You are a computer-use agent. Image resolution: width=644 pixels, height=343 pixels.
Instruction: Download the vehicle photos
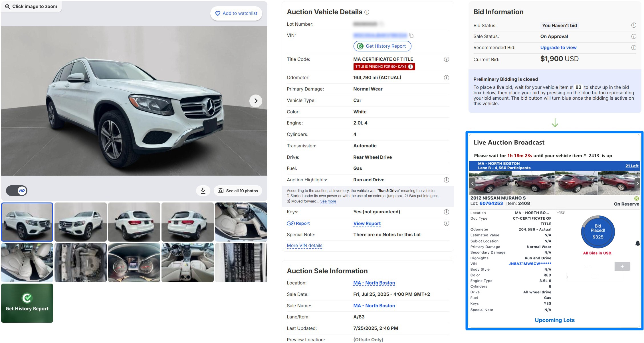pyautogui.click(x=203, y=190)
